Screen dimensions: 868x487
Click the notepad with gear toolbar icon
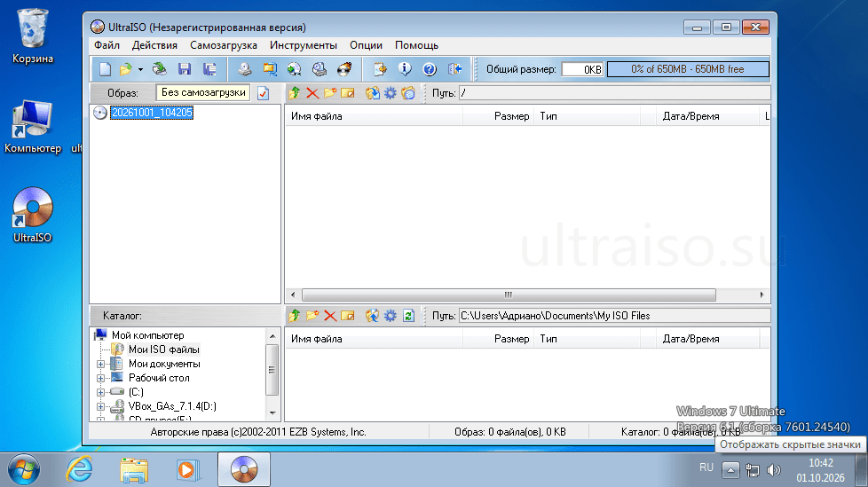click(380, 69)
